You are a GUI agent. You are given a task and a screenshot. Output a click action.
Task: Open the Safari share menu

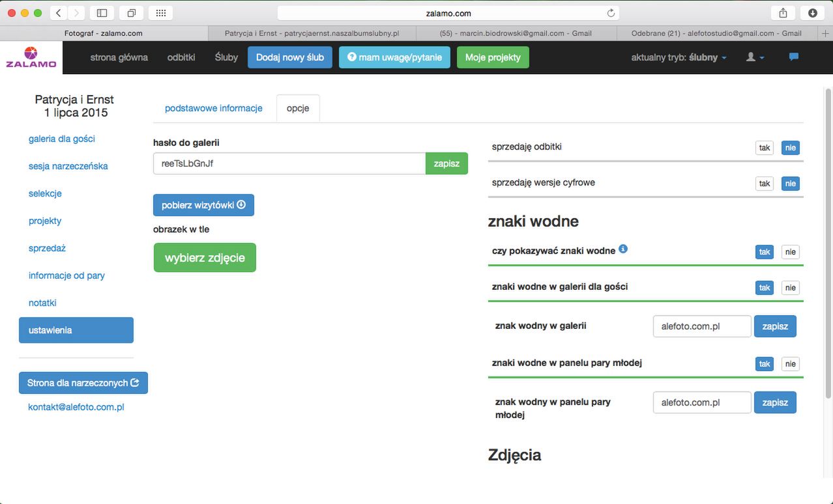point(783,13)
